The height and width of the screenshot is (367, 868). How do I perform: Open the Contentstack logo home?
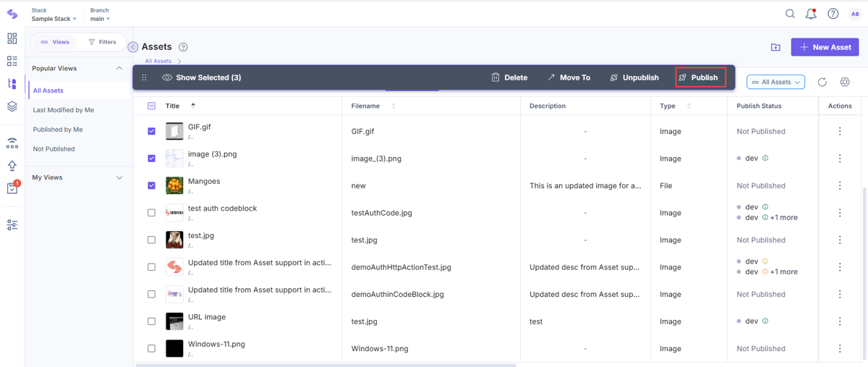[x=12, y=14]
